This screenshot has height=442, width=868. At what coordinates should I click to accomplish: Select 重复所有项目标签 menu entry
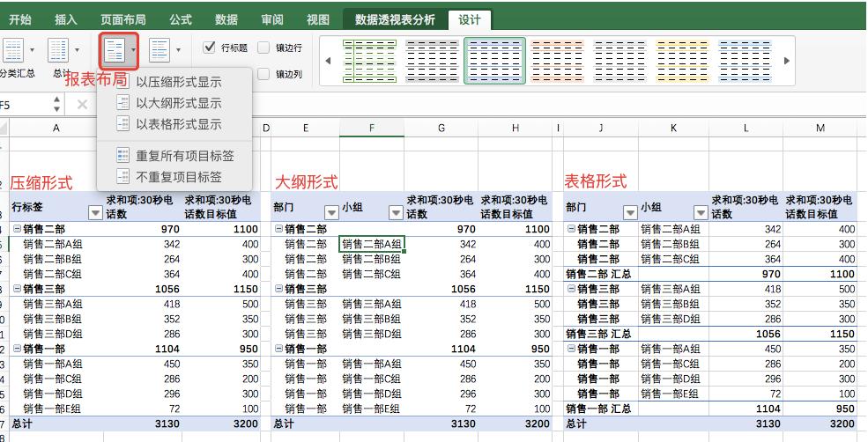point(184,156)
